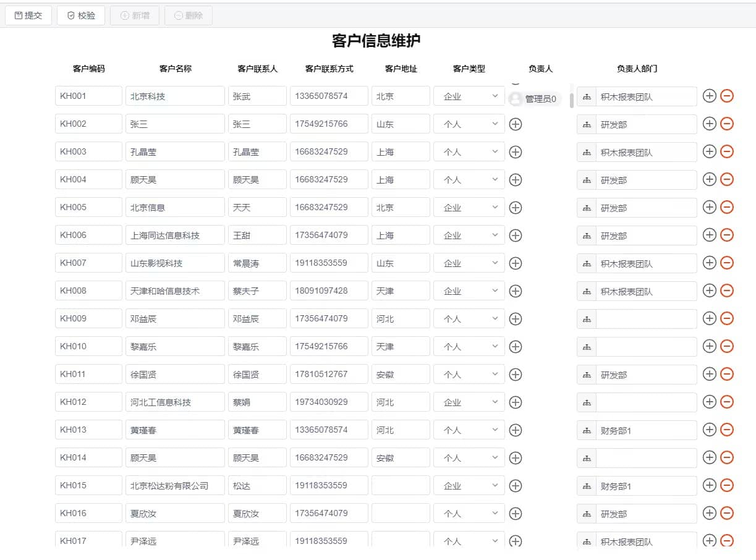Click department tree icon in row KH001

pyautogui.click(x=587, y=96)
